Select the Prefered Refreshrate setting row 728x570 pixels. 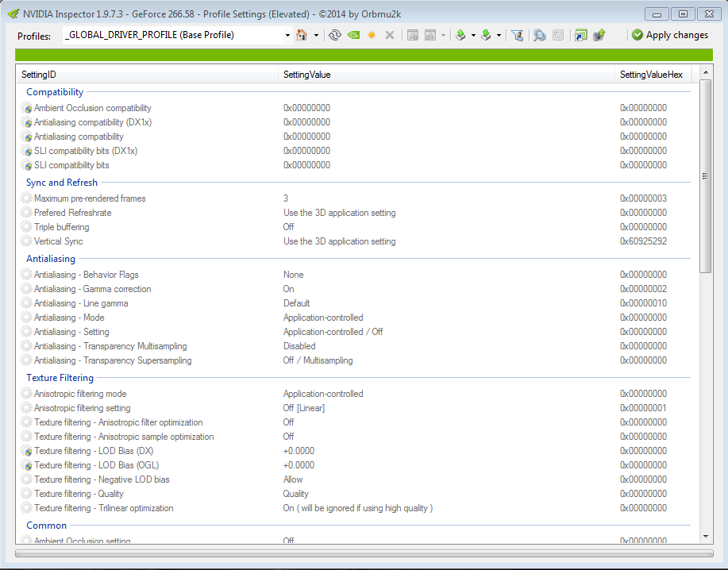[x=356, y=213]
